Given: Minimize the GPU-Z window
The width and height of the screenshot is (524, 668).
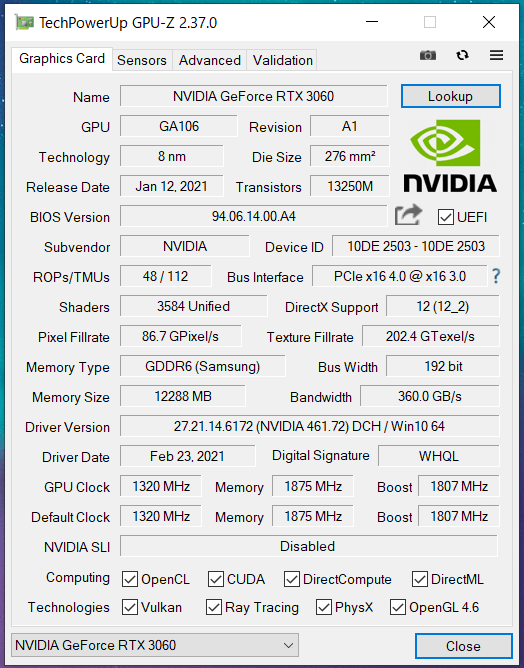Looking at the screenshot, I should tap(372, 22).
